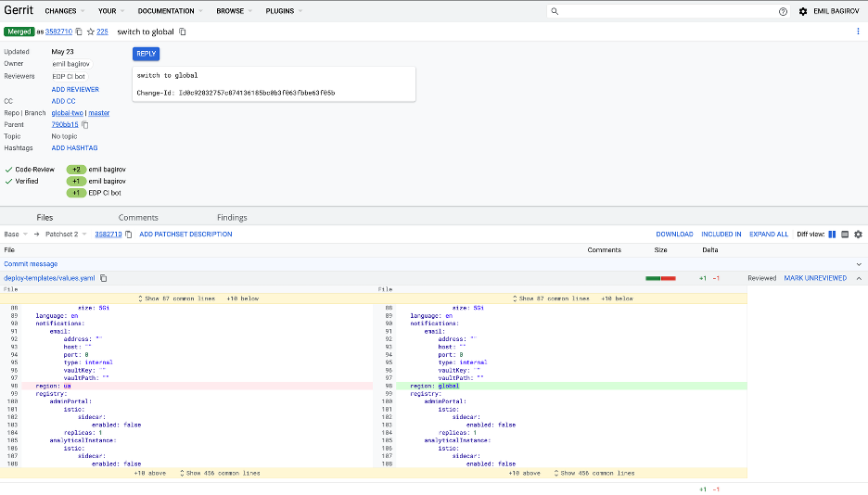Image resolution: width=868 pixels, height=495 pixels.
Task: Copy parent commit 790bb15 hash
Action: 85,125
